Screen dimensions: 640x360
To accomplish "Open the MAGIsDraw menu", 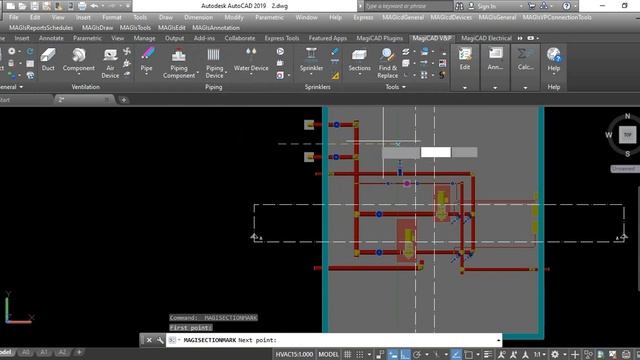I will click(x=97, y=28).
